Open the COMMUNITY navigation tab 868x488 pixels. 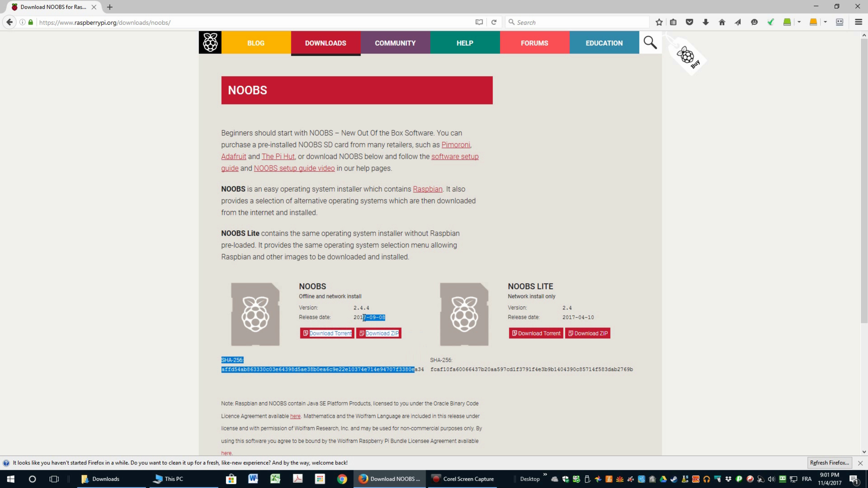click(x=395, y=43)
